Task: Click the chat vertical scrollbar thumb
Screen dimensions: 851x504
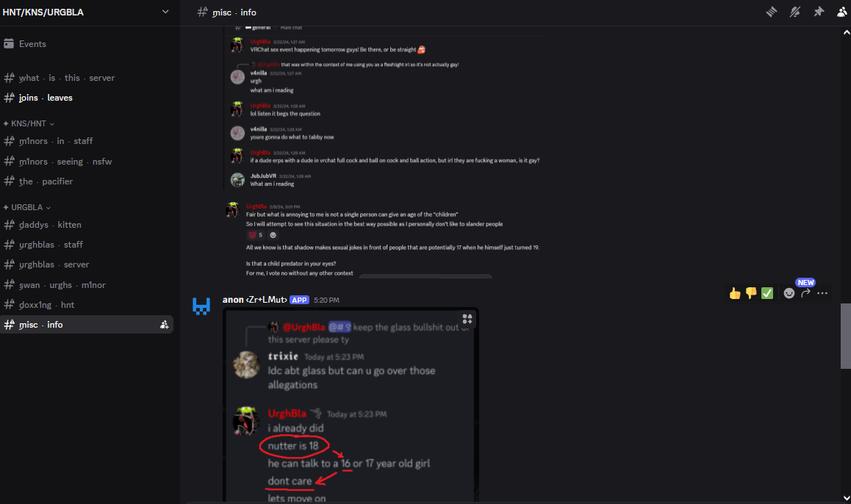Action: [846, 336]
